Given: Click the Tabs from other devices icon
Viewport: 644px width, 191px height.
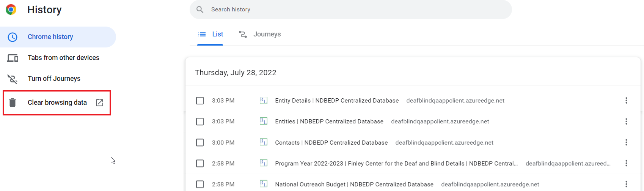Looking at the screenshot, I should tap(13, 58).
